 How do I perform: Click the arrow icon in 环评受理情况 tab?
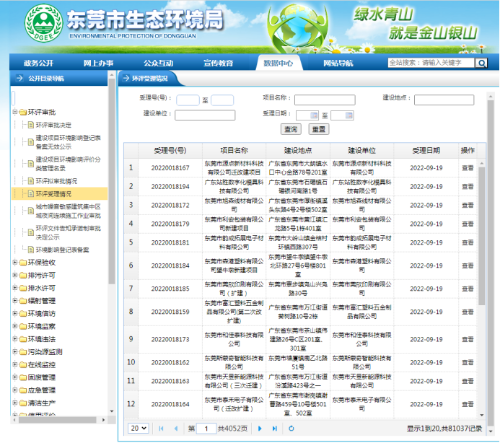click(x=126, y=78)
